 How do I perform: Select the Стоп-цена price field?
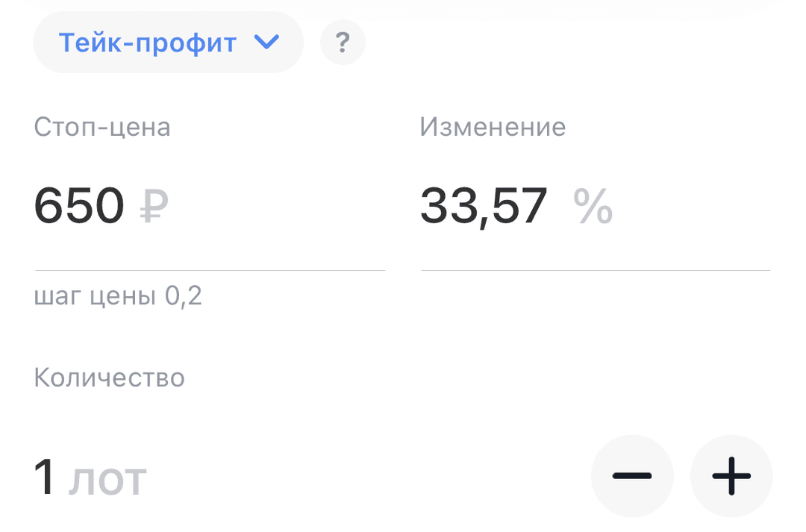point(79,207)
